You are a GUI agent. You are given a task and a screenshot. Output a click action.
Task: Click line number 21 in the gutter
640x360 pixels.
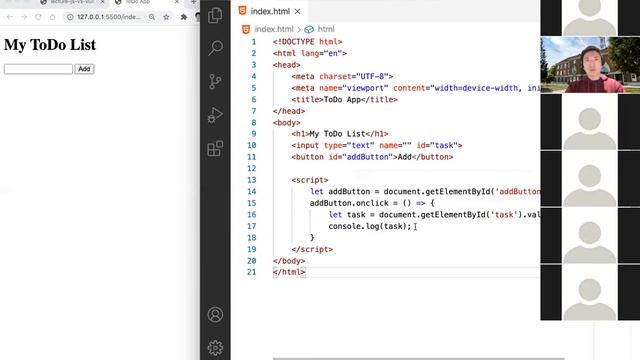tap(251, 272)
